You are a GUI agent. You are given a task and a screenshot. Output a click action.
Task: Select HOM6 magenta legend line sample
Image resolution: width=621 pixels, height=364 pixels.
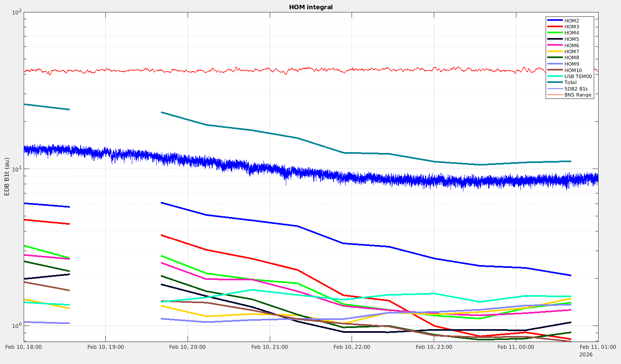tap(555, 46)
